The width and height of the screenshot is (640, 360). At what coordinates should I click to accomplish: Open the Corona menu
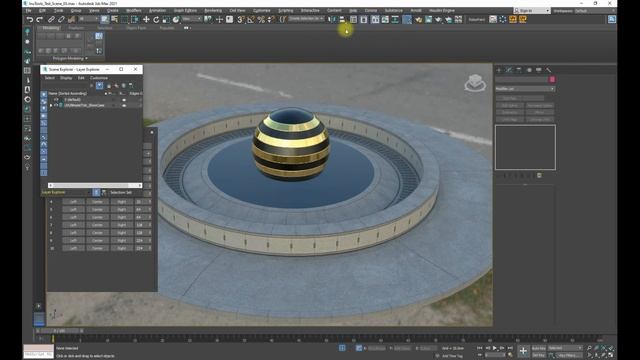pyautogui.click(x=371, y=11)
